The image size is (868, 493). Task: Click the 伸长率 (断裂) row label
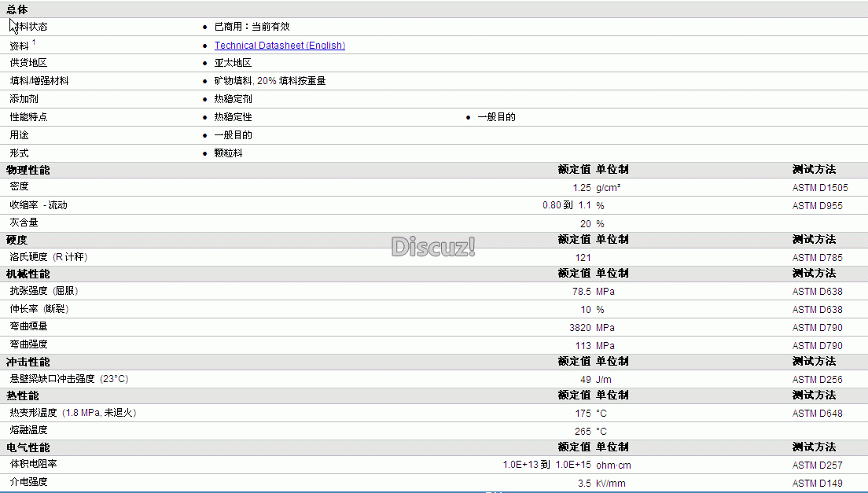pos(39,309)
